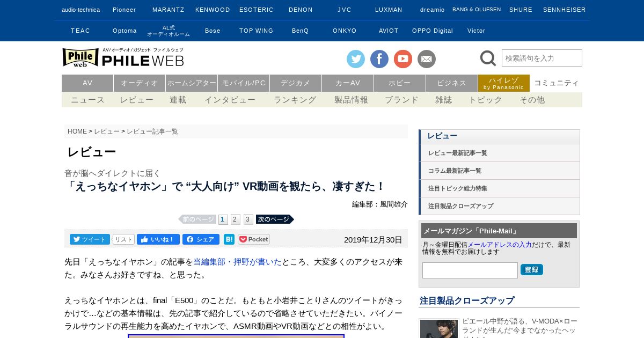Select 雑誌 in the sub menu
The width and height of the screenshot is (644, 338).
point(444,100)
